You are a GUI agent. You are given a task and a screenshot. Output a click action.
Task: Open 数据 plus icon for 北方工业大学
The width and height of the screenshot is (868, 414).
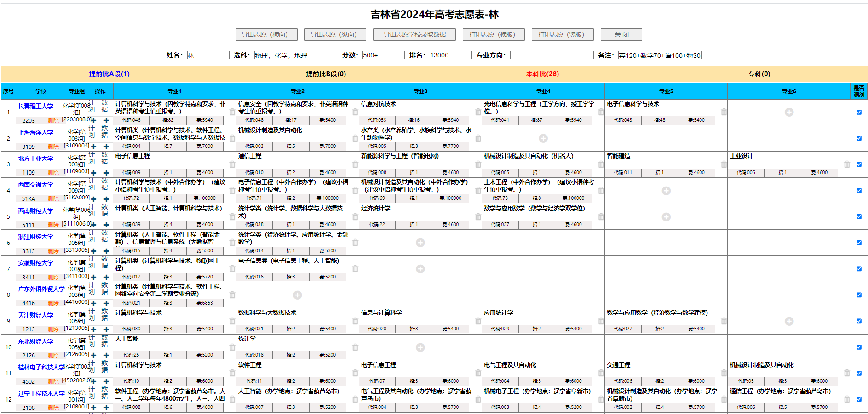[x=106, y=173]
